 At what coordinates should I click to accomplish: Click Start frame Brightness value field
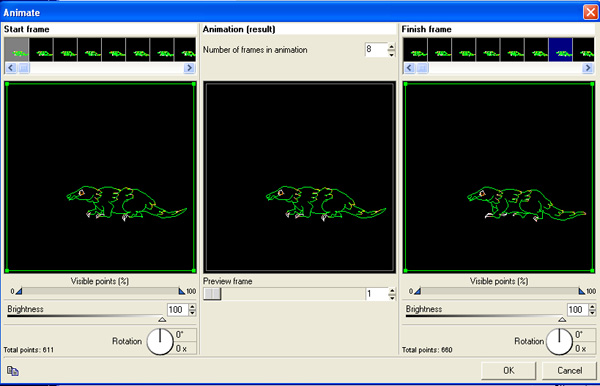point(177,309)
